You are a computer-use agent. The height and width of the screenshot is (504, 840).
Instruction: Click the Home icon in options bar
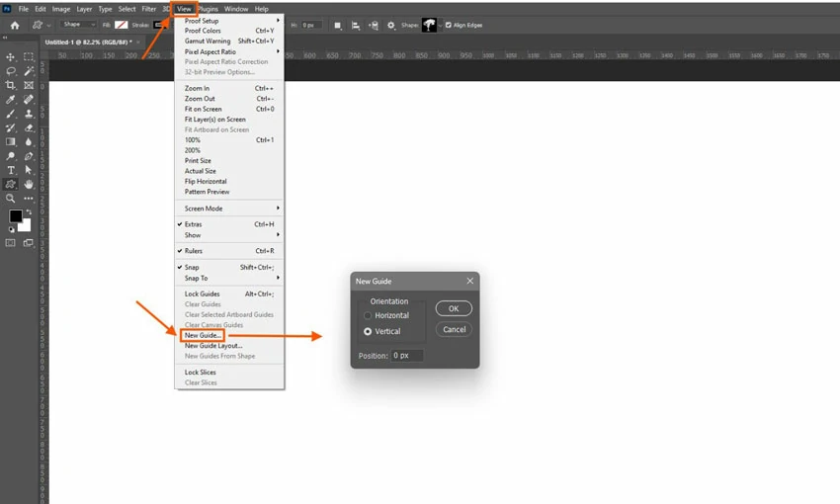[x=14, y=25]
